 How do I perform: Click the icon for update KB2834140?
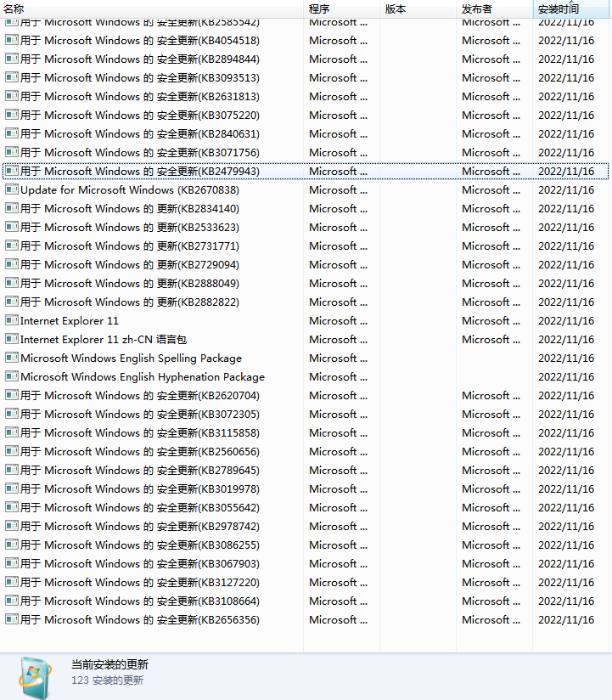tap(12, 208)
